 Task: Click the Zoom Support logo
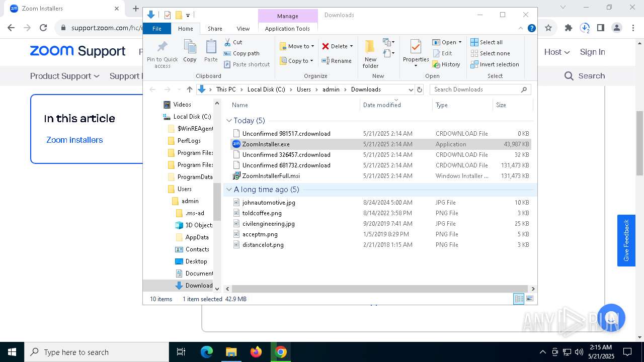(x=77, y=51)
